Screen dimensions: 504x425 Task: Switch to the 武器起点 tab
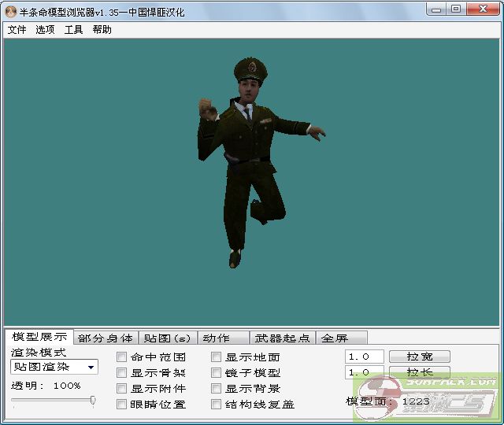tap(282, 338)
